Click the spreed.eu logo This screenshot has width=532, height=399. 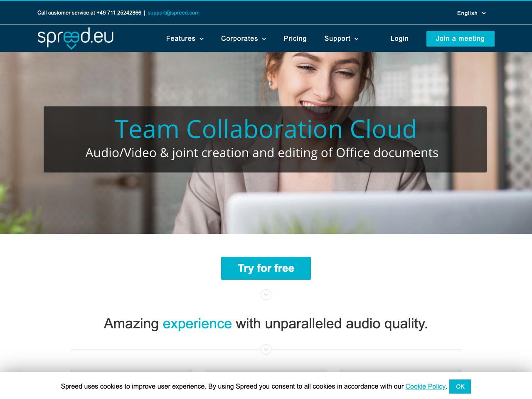(x=75, y=38)
